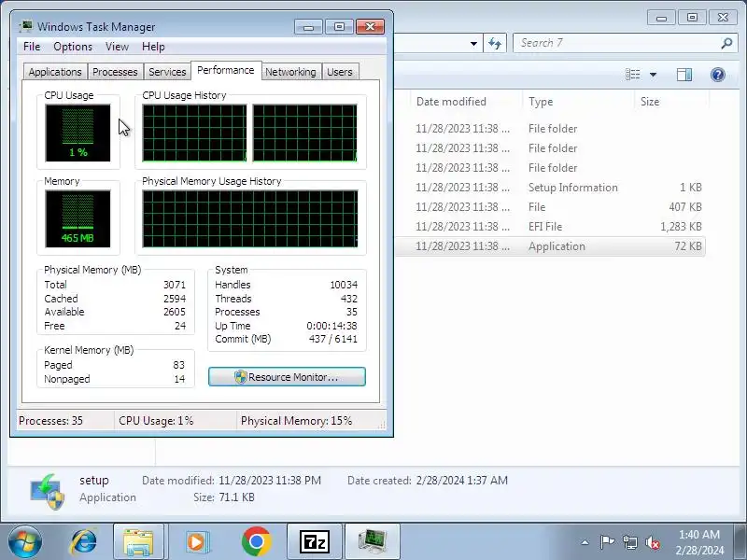Launch Google Chrome from taskbar
The width and height of the screenshot is (747, 560).
[256, 542]
